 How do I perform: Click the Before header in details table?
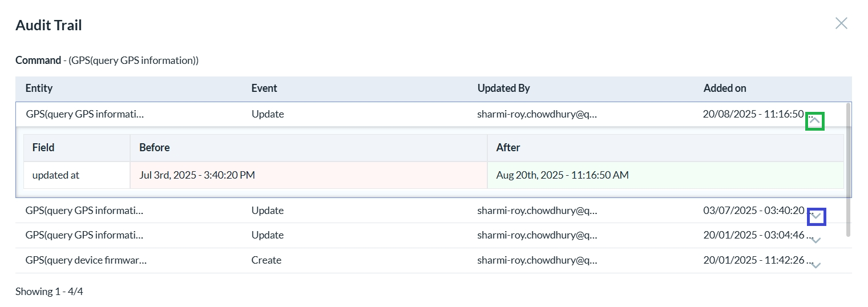pos(155,148)
